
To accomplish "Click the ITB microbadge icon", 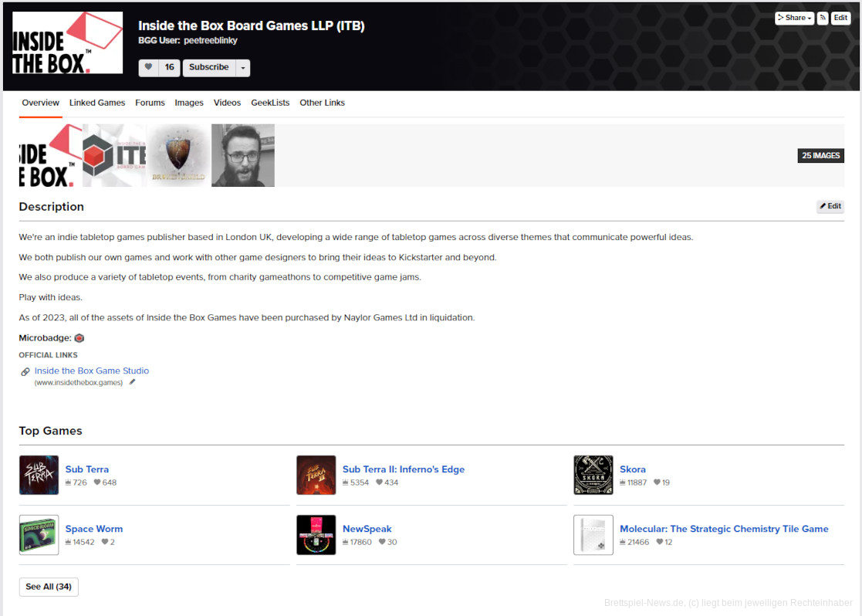I will coord(79,338).
